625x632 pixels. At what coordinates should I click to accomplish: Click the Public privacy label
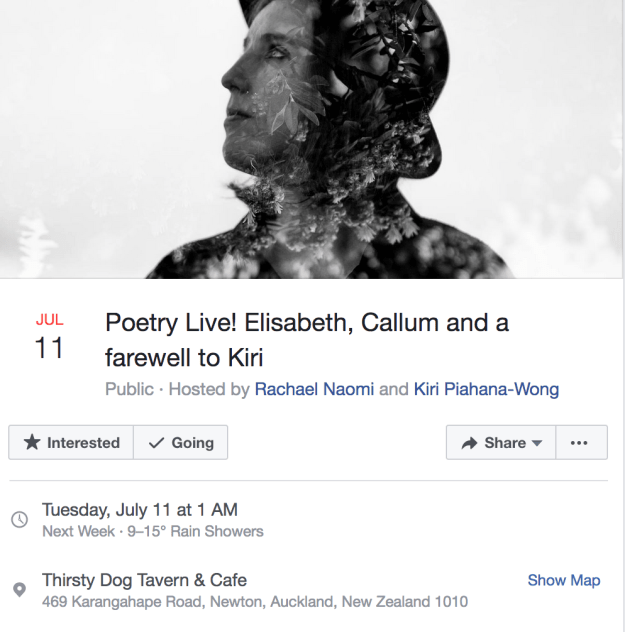click(129, 389)
